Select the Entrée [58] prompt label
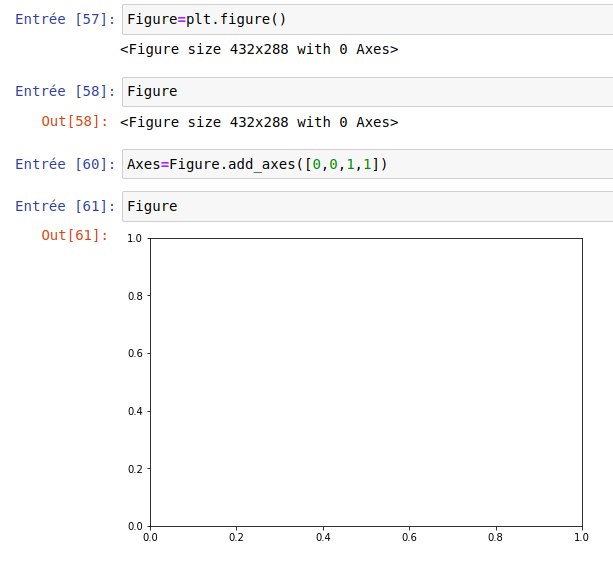This screenshot has width=613, height=561. 65,92
